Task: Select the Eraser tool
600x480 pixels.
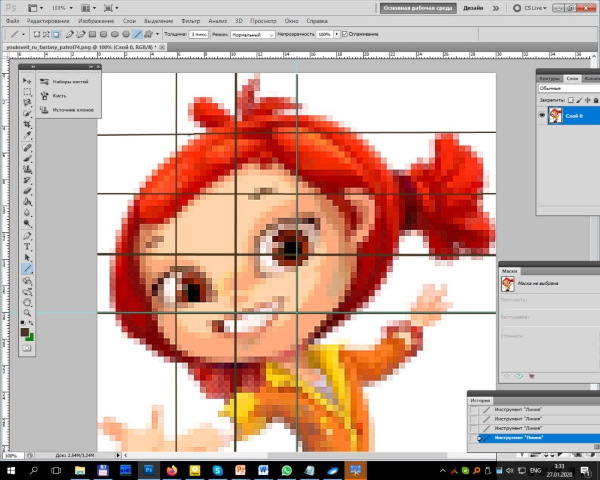Action: (27, 191)
